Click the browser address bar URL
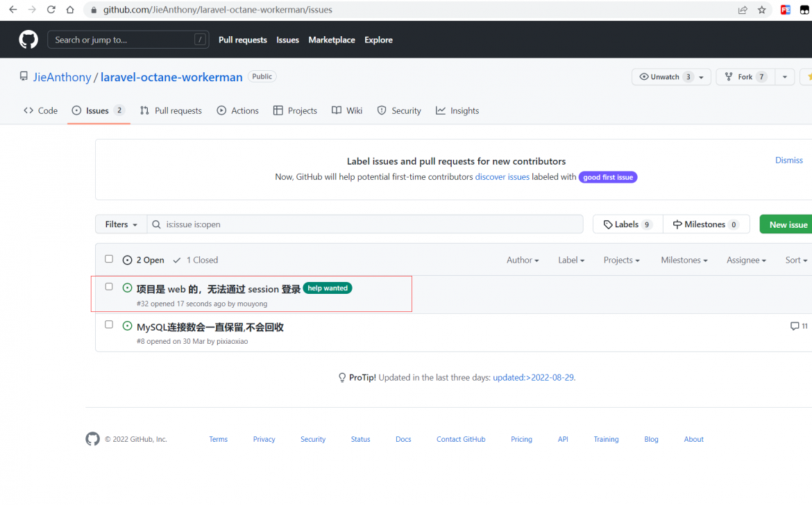The width and height of the screenshot is (812, 505). 217,10
